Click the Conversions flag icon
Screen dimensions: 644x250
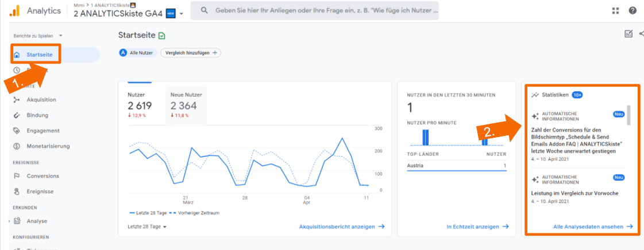click(x=17, y=176)
